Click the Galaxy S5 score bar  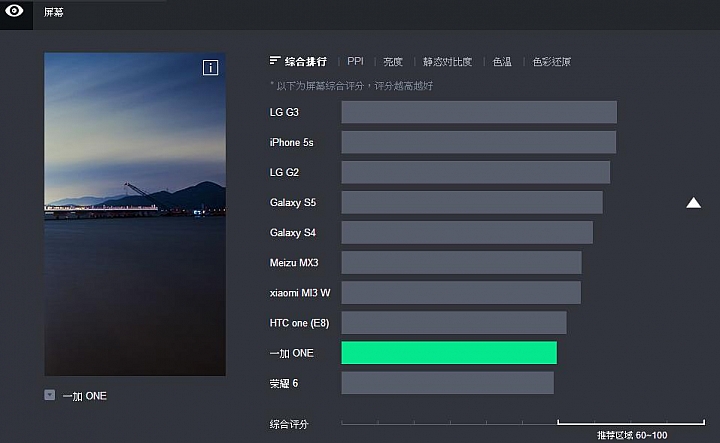point(472,202)
